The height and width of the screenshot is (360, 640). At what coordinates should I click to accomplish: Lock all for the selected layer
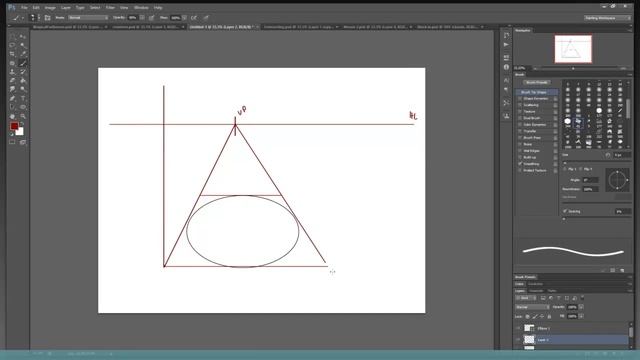click(x=549, y=316)
